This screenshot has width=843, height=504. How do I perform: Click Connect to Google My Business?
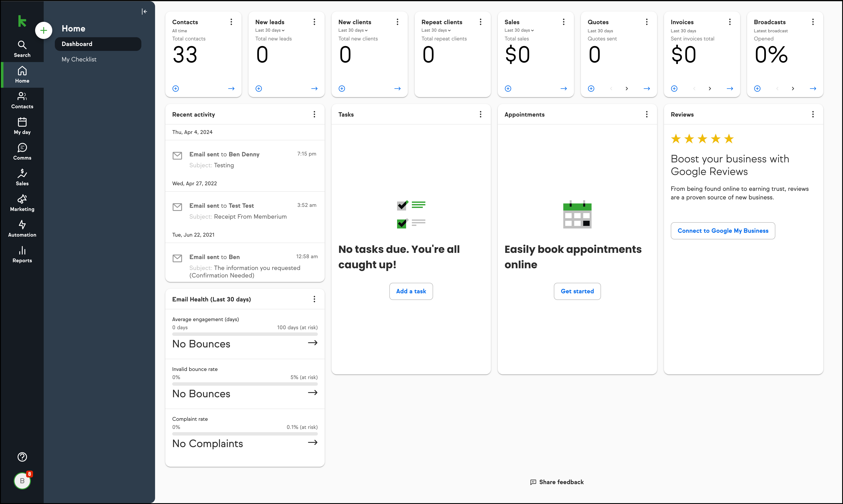point(723,231)
